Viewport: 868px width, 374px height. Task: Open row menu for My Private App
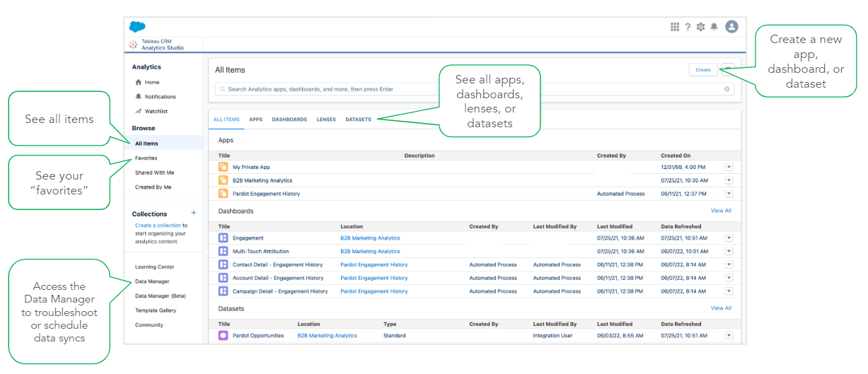point(729,167)
